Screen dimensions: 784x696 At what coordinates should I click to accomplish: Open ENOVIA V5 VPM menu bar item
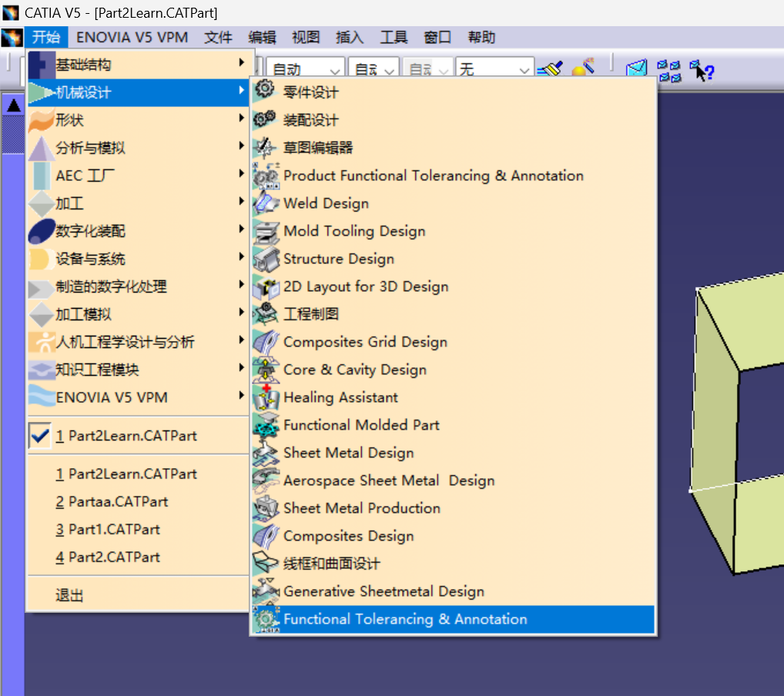pyautogui.click(x=132, y=37)
